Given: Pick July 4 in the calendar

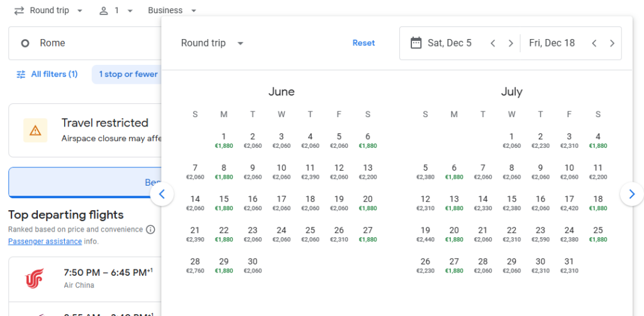Looking at the screenshot, I should (x=597, y=140).
